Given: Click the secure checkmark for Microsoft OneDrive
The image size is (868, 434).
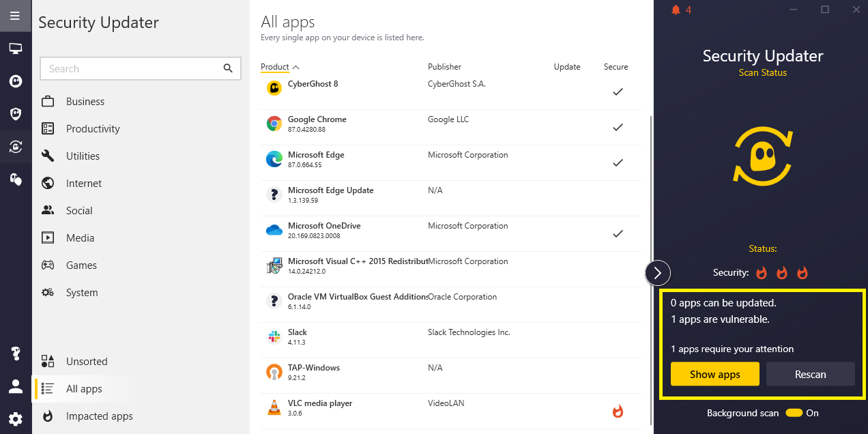Looking at the screenshot, I should pos(618,233).
